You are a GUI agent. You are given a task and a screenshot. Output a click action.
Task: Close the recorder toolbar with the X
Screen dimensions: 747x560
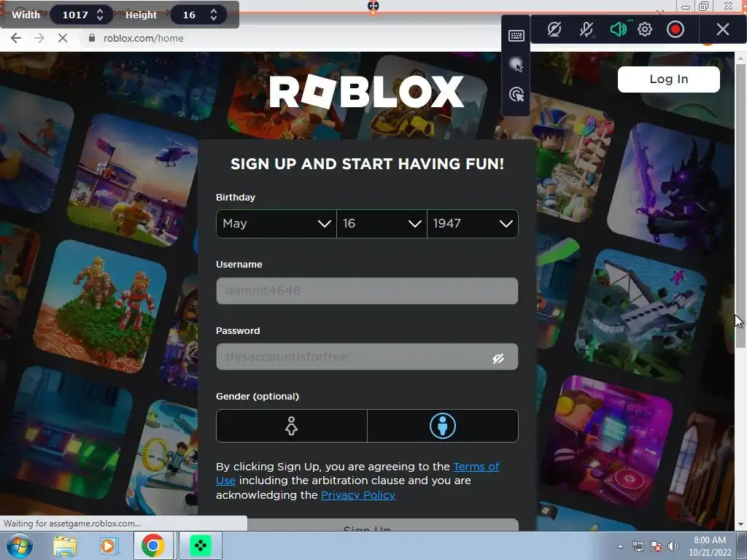point(723,29)
